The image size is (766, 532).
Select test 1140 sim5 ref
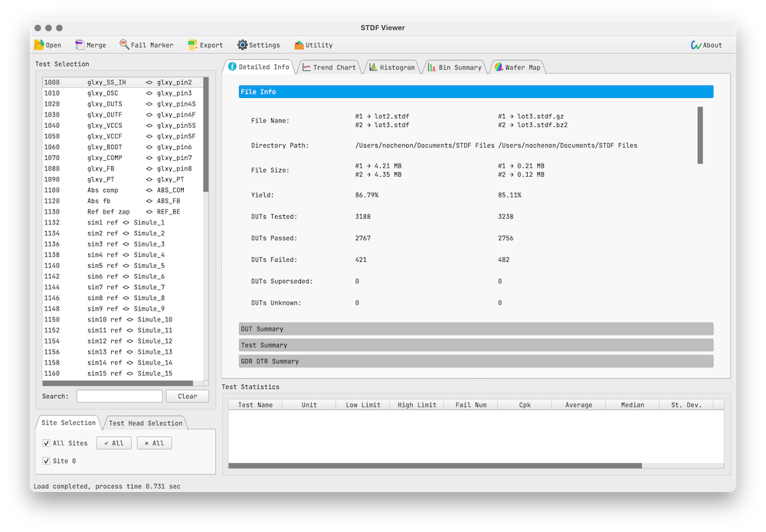coord(123,266)
